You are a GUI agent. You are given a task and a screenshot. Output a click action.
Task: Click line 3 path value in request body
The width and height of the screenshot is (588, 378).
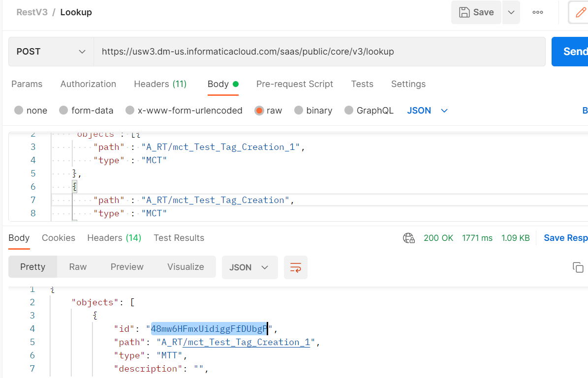(220, 147)
